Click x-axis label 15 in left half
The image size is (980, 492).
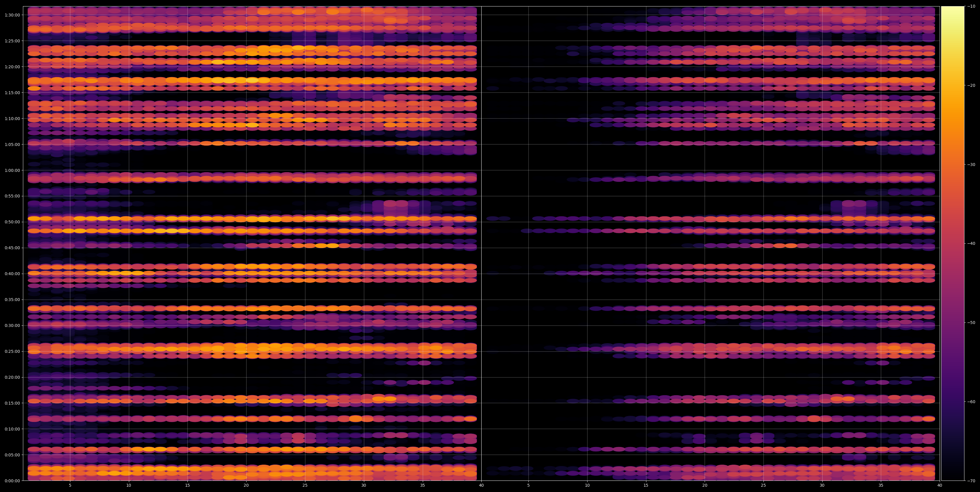pos(187,486)
